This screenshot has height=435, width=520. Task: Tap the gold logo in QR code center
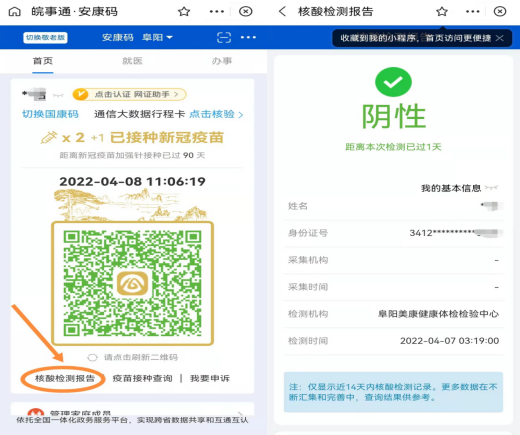(132, 283)
